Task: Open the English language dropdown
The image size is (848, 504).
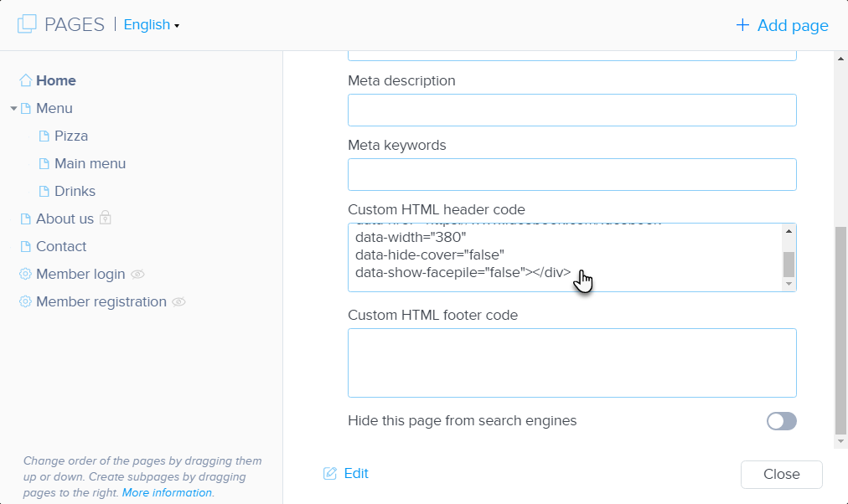Action: click(151, 25)
